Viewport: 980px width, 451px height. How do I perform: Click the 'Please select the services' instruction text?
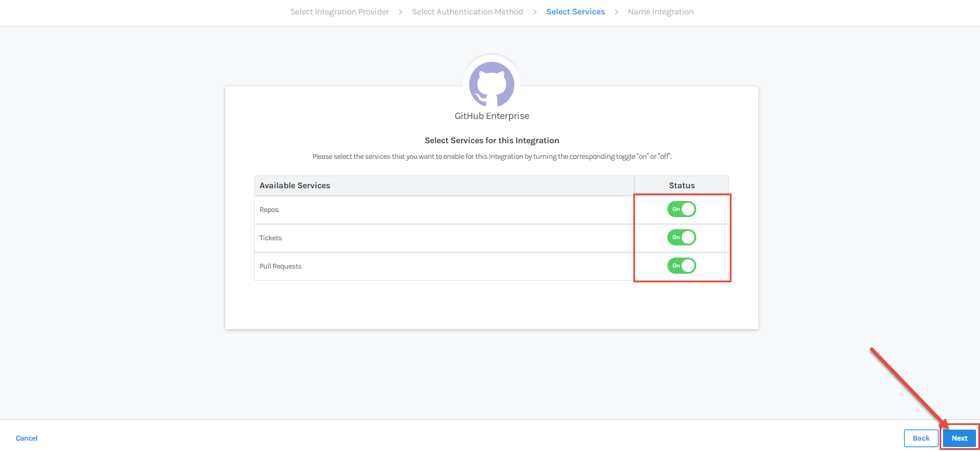[492, 156]
